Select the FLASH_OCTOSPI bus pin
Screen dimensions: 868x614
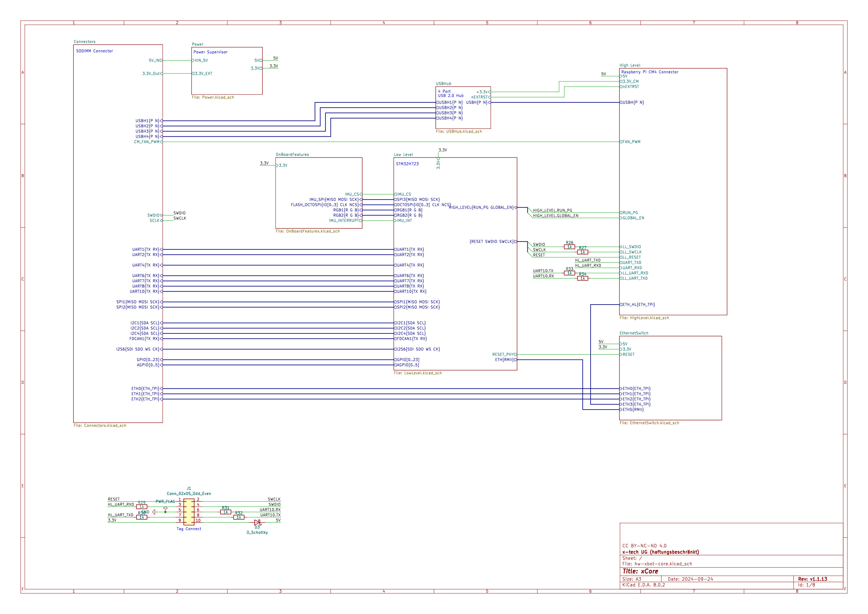coord(326,205)
